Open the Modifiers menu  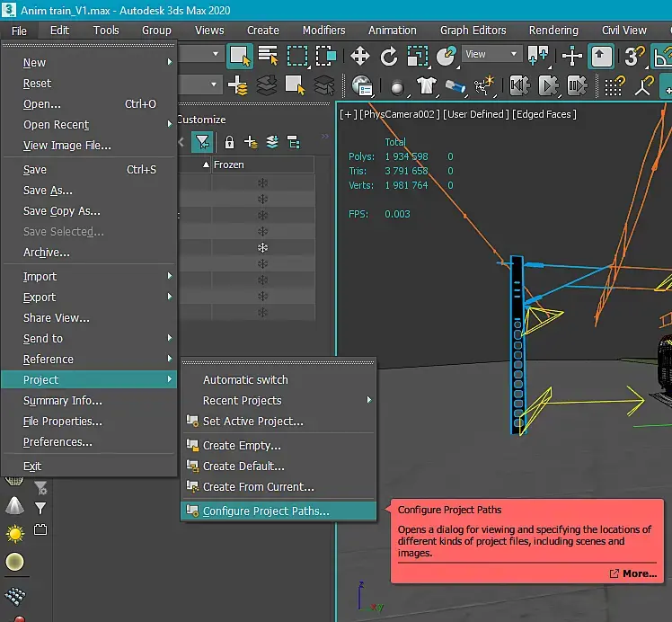point(323,31)
